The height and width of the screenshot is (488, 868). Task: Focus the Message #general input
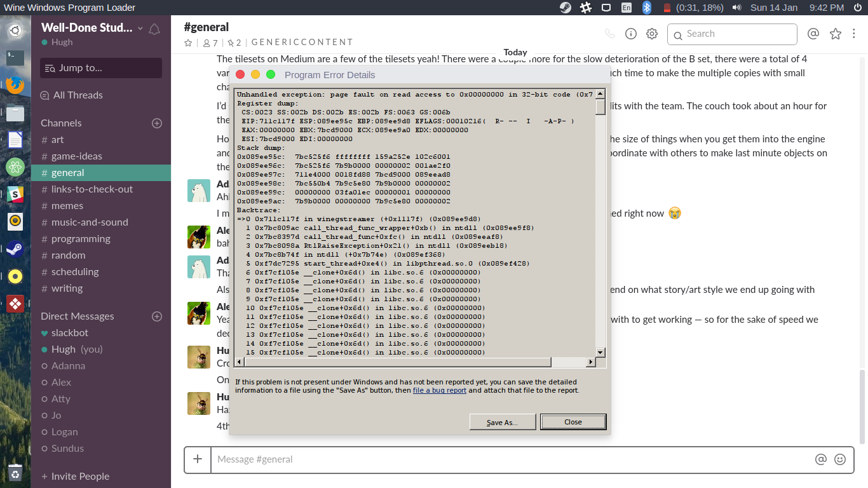tap(513, 459)
